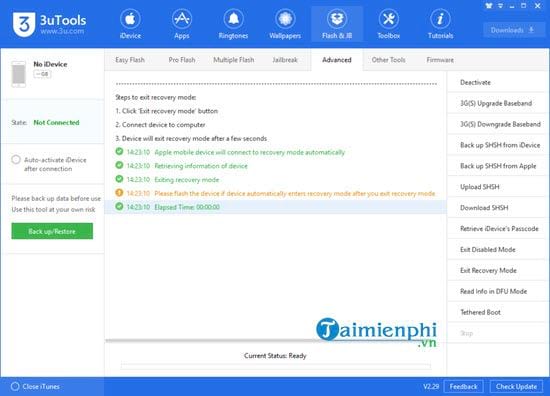Click Exit Recovery Mode

click(498, 270)
